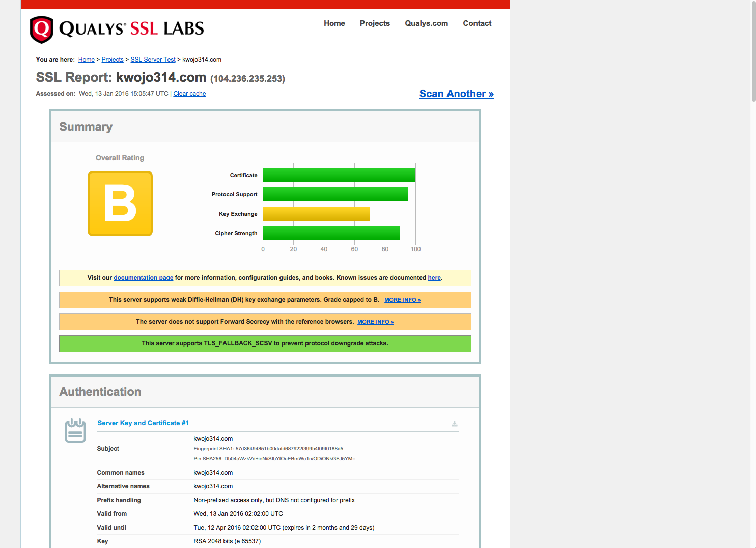Click the Protocol Support score bar
Image resolution: width=756 pixels, height=548 pixels.
(x=335, y=194)
